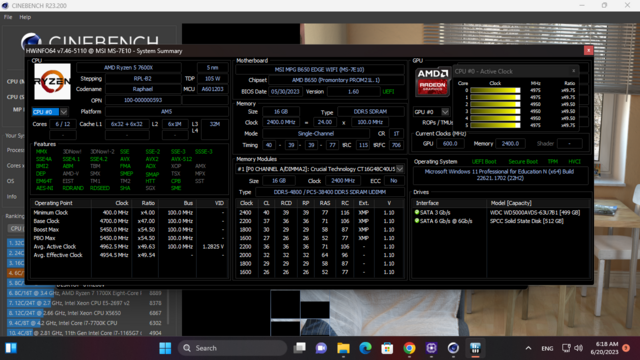This screenshot has height=360, width=640.
Task: Click the core 5 clock bar
Action: [495, 125]
